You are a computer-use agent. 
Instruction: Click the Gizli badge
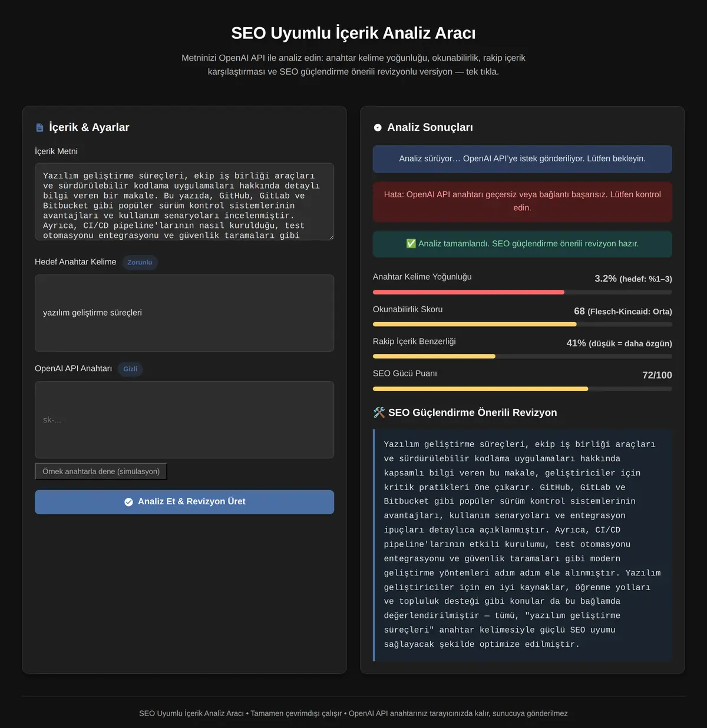coord(130,369)
